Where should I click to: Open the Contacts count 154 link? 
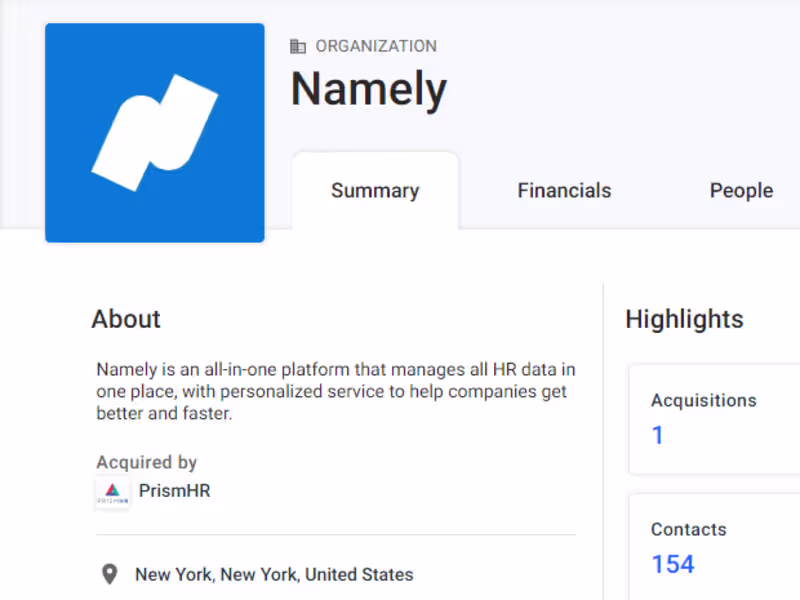coord(672,564)
